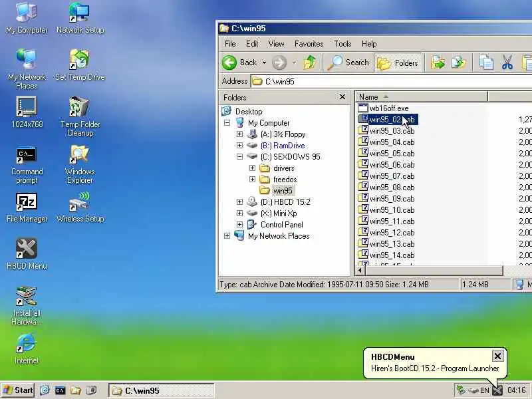Launch the Install all Hardware shortcut
532x399 pixels.
click(x=27, y=306)
